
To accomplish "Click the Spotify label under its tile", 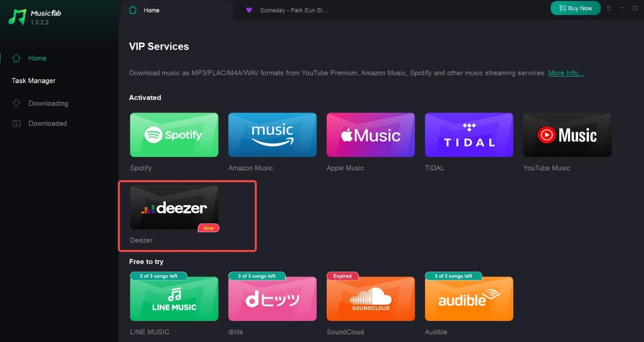I will [x=141, y=168].
